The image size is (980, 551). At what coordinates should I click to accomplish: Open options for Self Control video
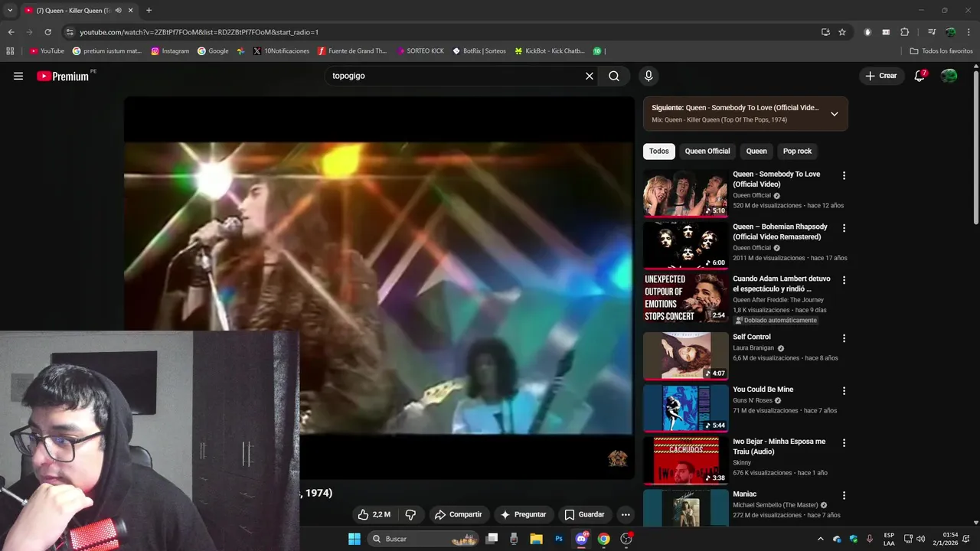click(x=844, y=338)
